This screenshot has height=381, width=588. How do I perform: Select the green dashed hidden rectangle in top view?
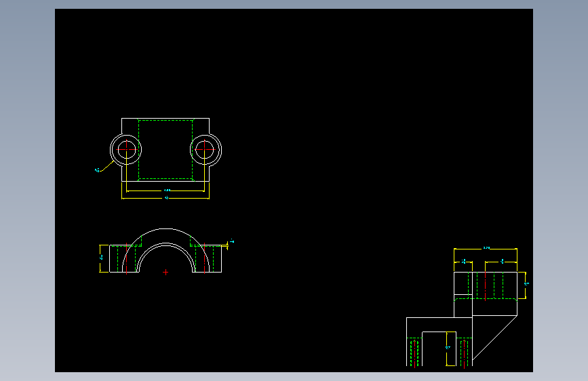[165, 150]
